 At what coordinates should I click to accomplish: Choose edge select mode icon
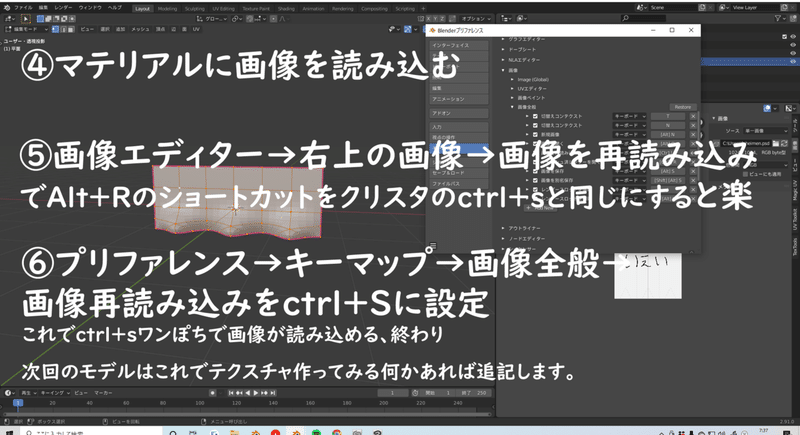63,30
